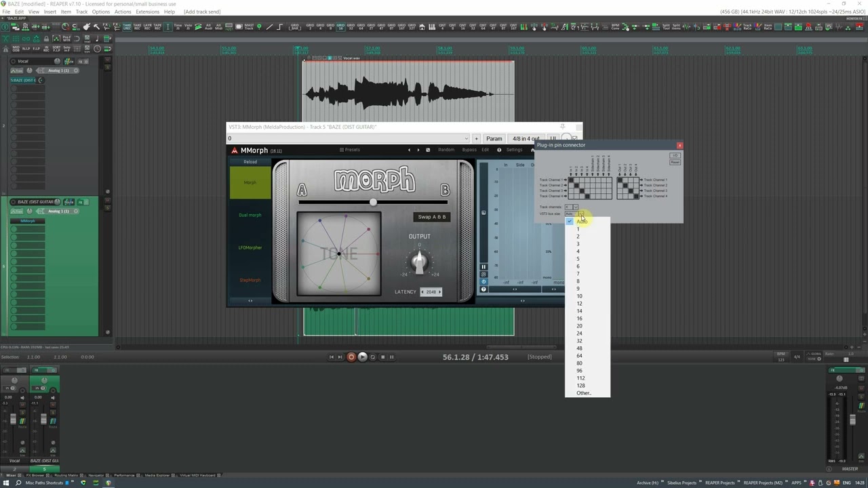Click Random in MMorph top bar
Viewport: 868px width, 488px height.
click(446, 150)
